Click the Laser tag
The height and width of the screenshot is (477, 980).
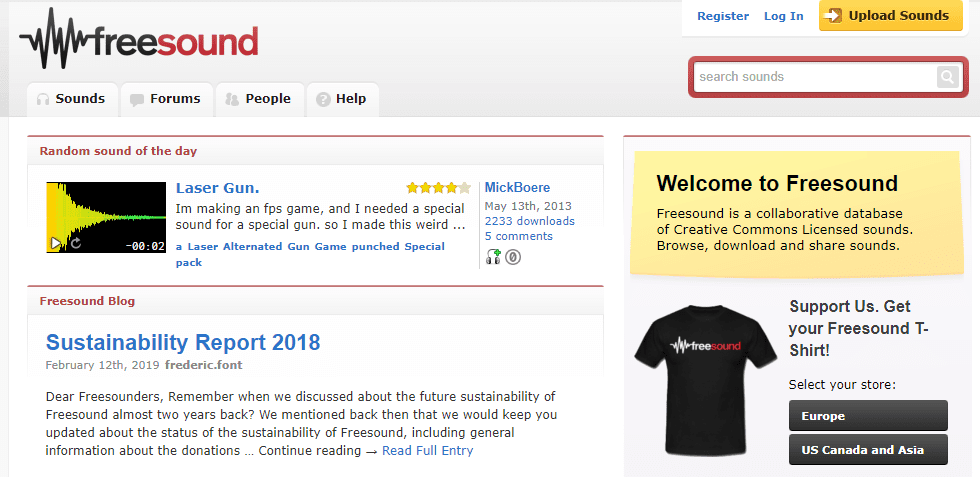[203, 246]
